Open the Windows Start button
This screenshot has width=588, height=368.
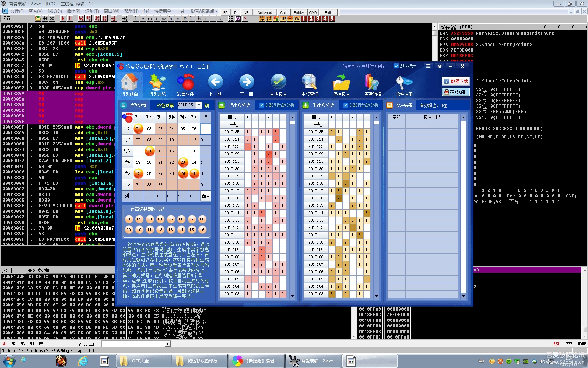(x=9, y=361)
